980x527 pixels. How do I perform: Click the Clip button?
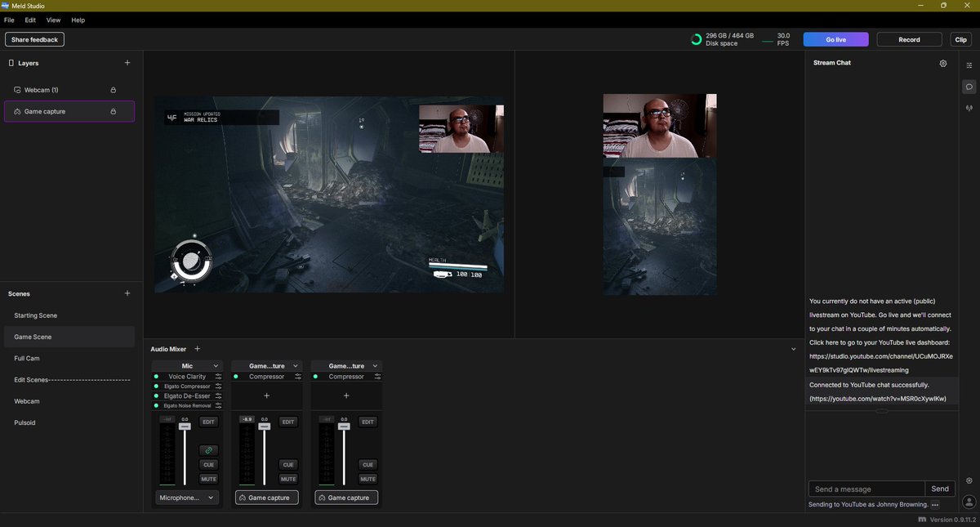click(x=960, y=39)
